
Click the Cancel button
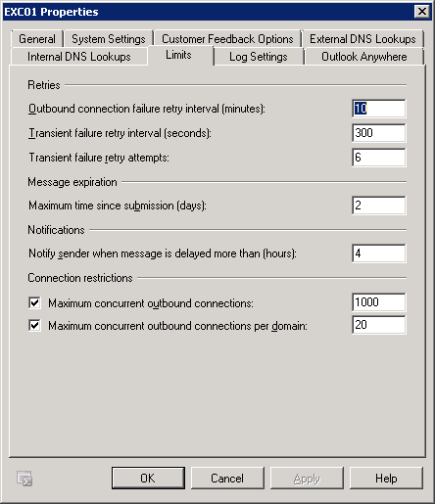tap(227, 478)
